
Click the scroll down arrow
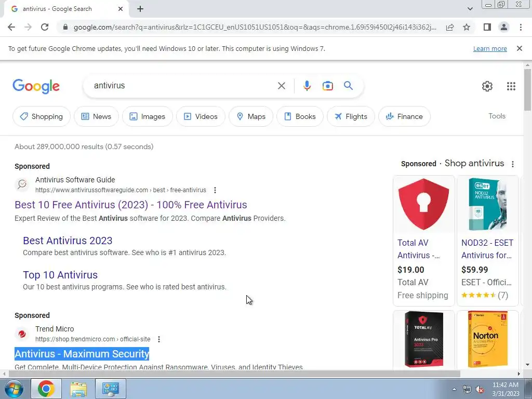point(527,365)
